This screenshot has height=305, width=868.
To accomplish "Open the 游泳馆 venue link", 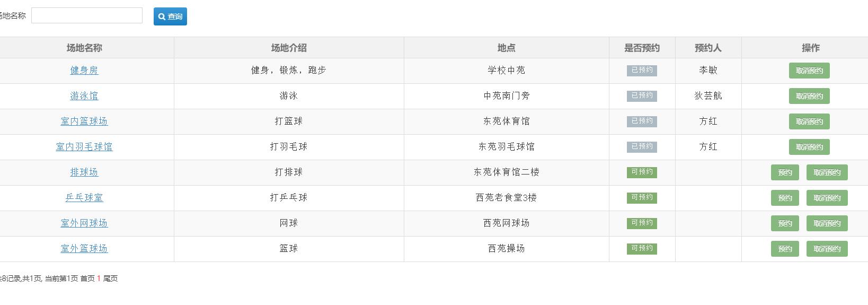I will (x=84, y=95).
